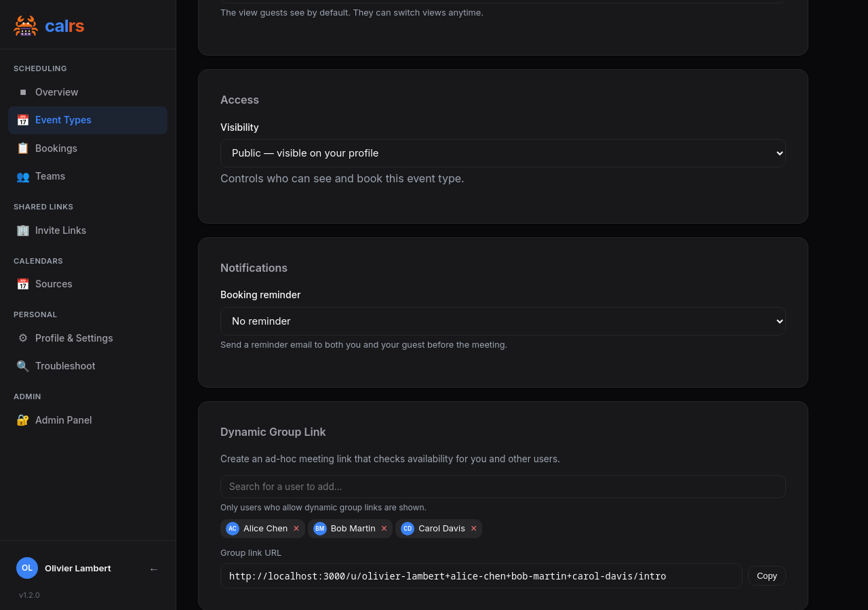Open the Overview section icon
Viewport: 868px width, 610px height.
(22, 91)
